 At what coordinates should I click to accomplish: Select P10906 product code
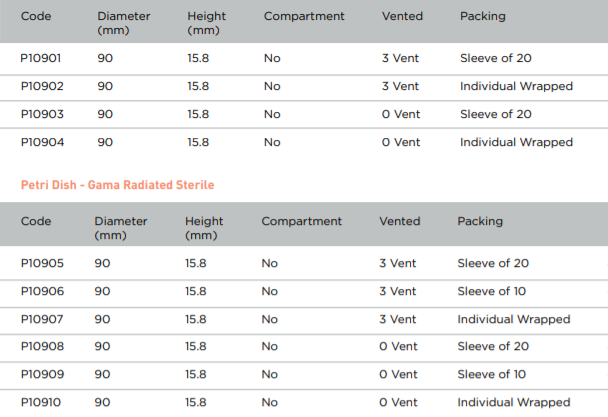tap(42, 291)
